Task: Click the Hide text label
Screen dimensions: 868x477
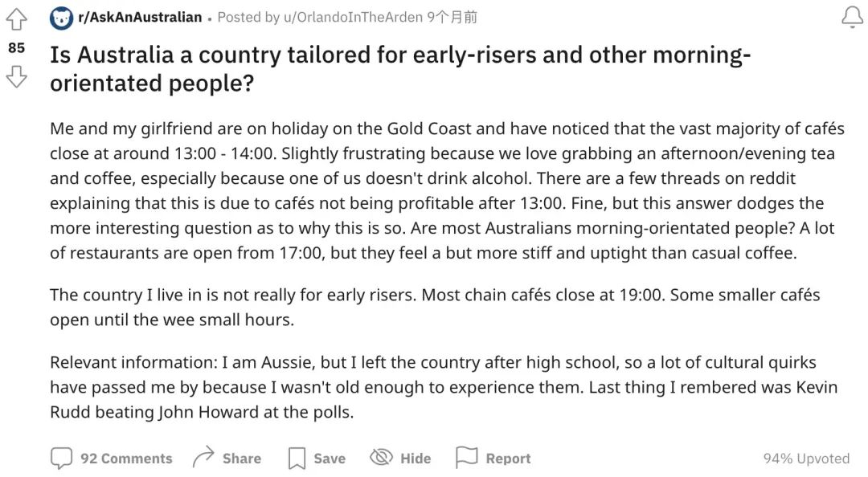Action: pos(416,459)
